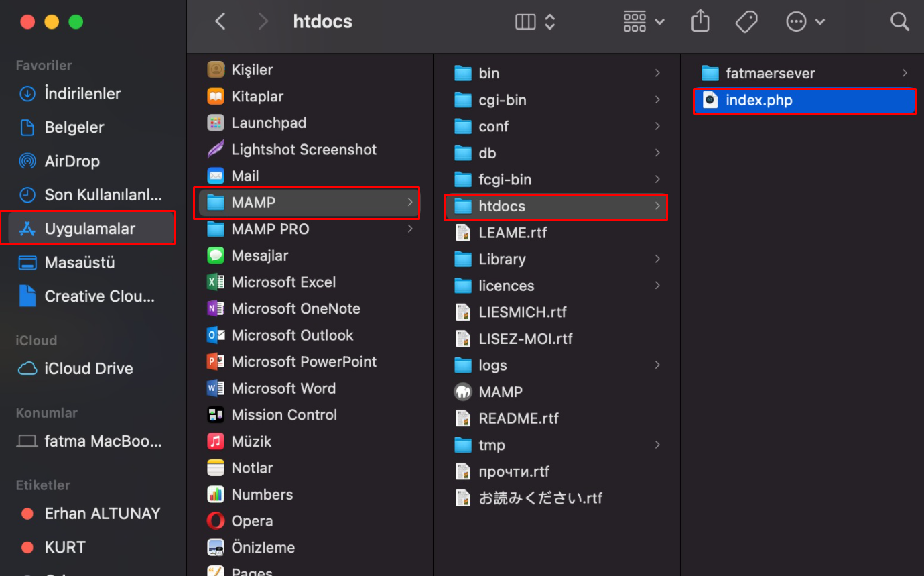The height and width of the screenshot is (576, 924).
Task: Open İndirilenler in the sidebar
Action: [92, 93]
